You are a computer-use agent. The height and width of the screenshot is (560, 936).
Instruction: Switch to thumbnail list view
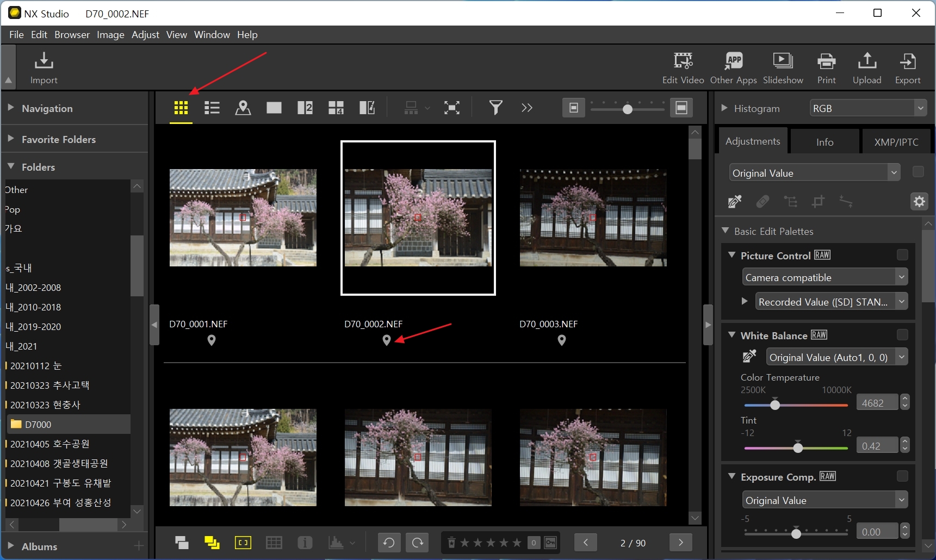(x=212, y=108)
